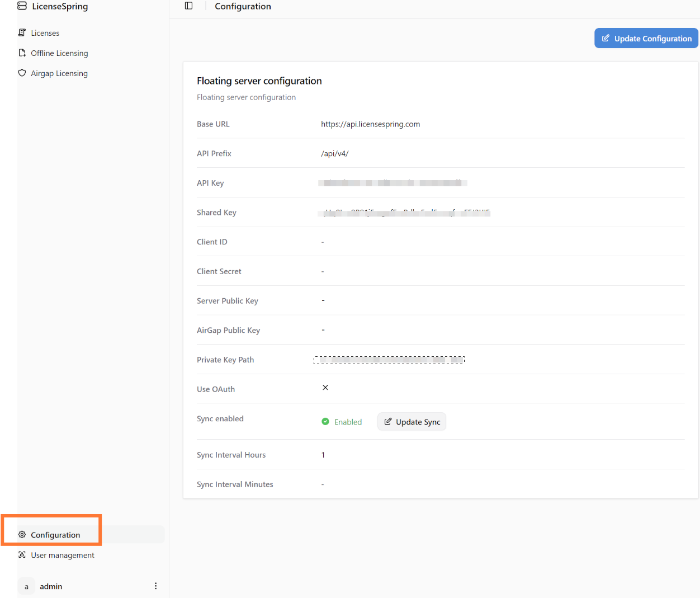700x598 pixels.
Task: Click the LicenseSpring logo icon
Action: 22,6
